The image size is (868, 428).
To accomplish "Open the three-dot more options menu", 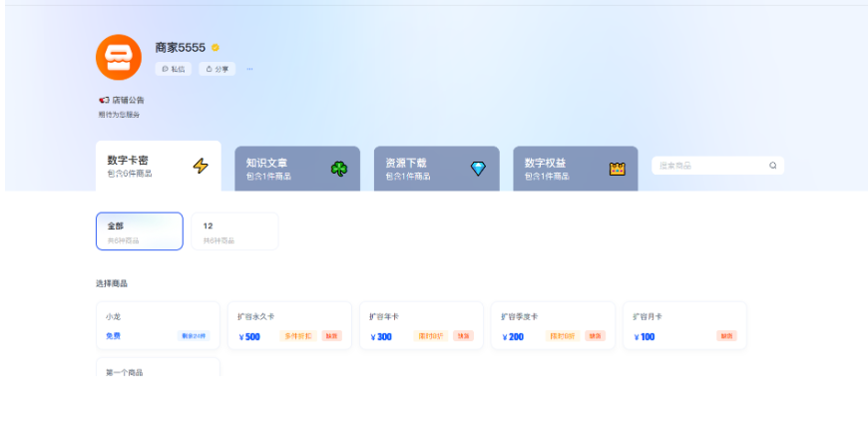I will 250,69.
